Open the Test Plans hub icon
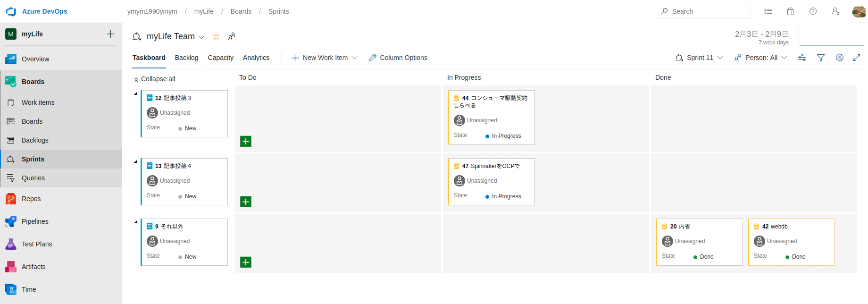Viewport: 868px width, 304px height. coord(11,244)
